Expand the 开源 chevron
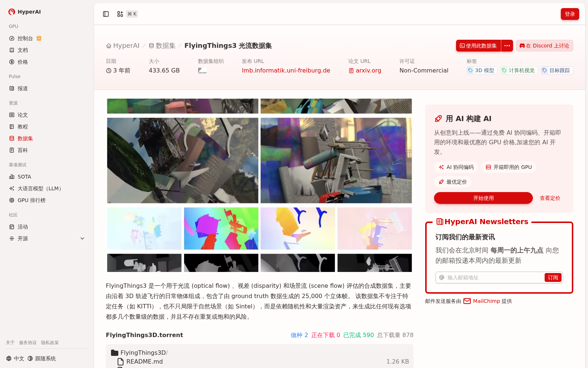Image resolution: width=588 pixels, height=368 pixels. 82,238
